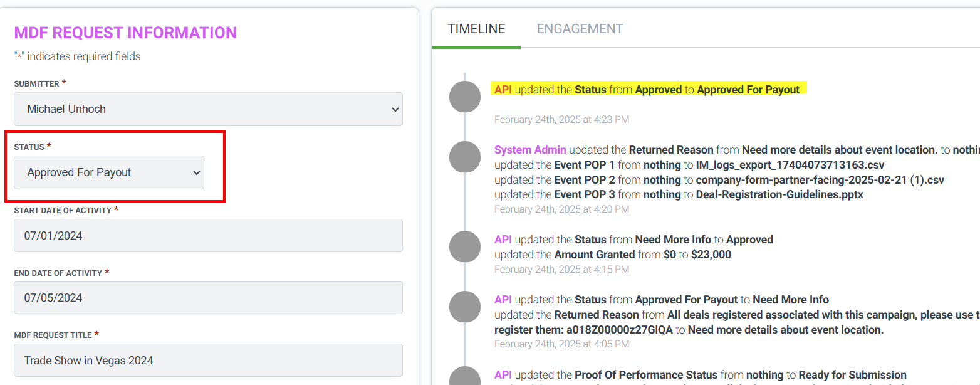This screenshot has height=385, width=980.
Task: Open the company-form-partner-facing CSV file name
Action: (820, 180)
